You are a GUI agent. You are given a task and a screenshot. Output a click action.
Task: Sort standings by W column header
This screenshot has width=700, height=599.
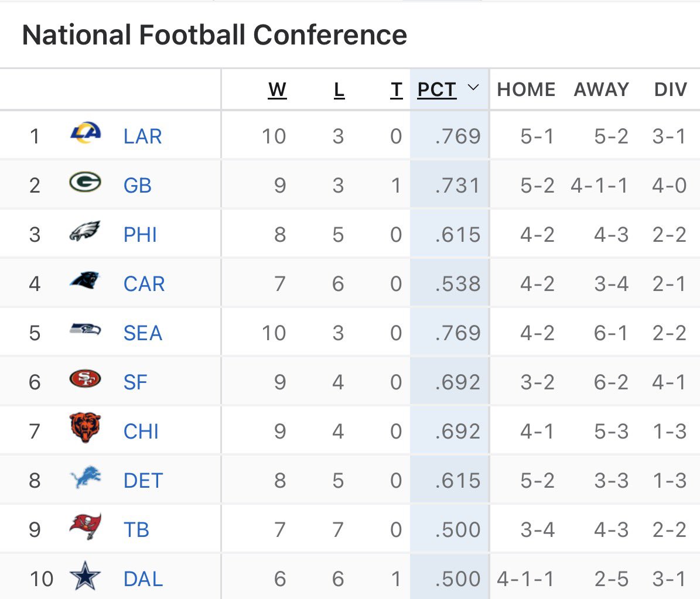(x=277, y=90)
